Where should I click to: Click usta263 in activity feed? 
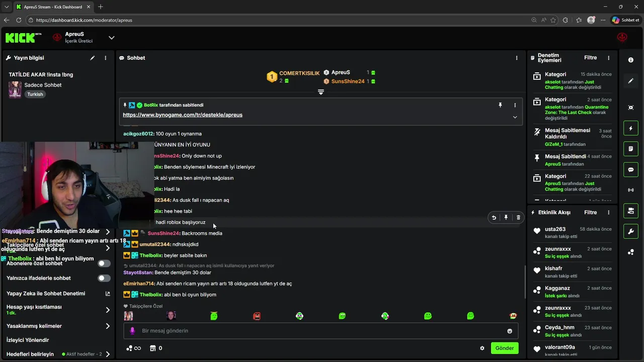555,229
